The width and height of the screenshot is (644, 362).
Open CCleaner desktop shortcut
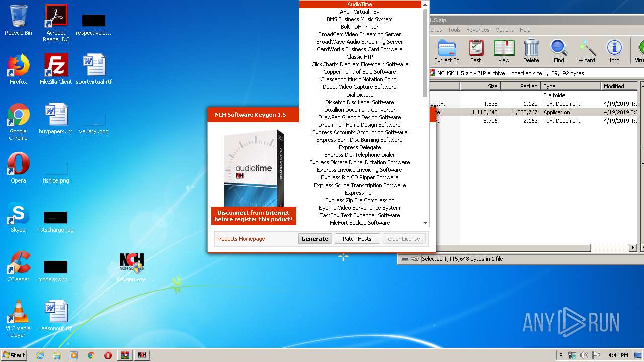tap(18, 266)
